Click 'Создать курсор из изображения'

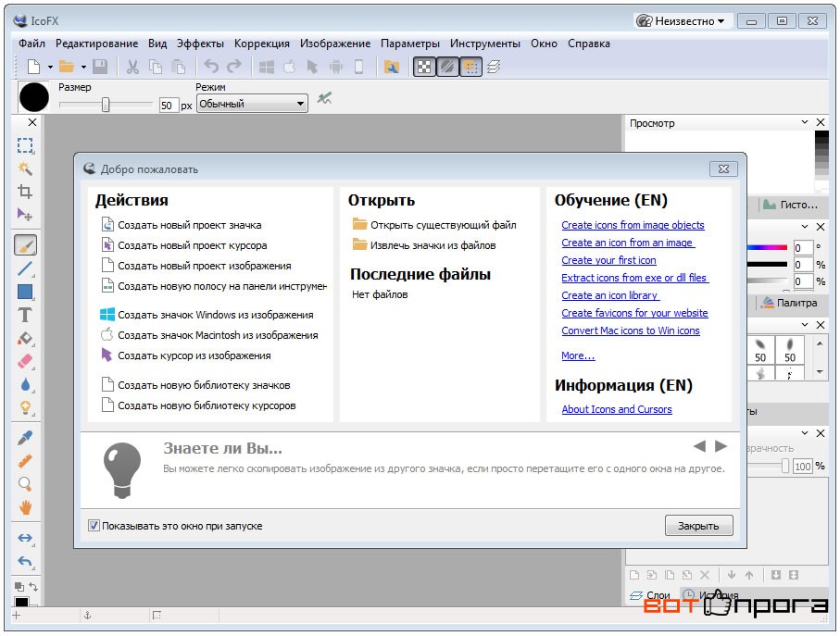186,355
